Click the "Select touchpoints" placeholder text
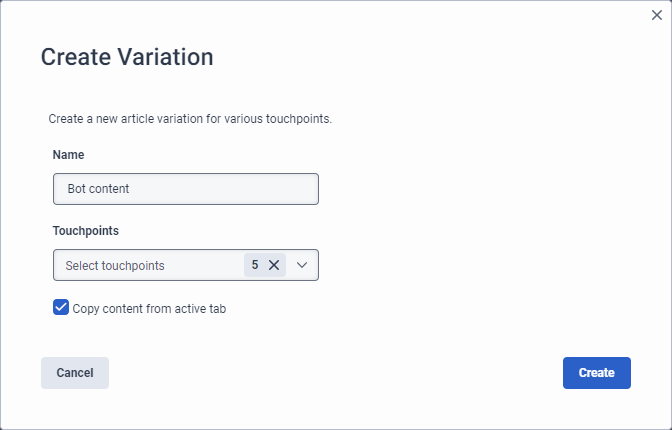The height and width of the screenshot is (430, 672). [115, 266]
